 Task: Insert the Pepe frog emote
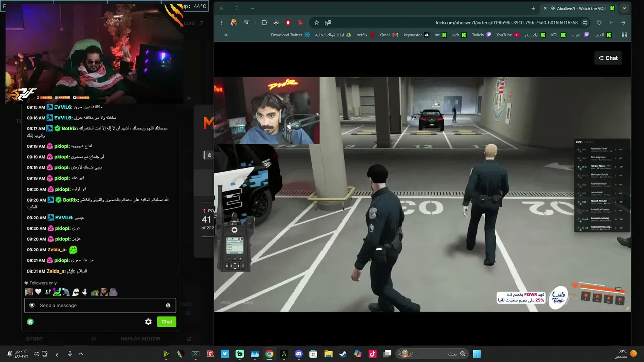(95, 292)
